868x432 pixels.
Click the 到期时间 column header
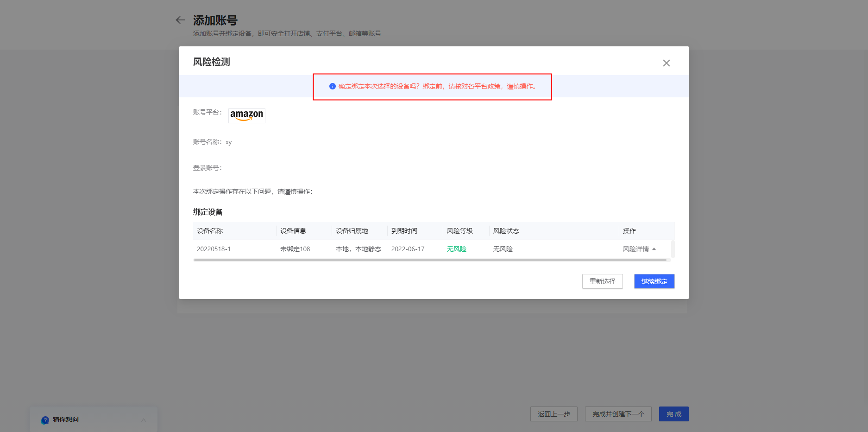click(404, 230)
